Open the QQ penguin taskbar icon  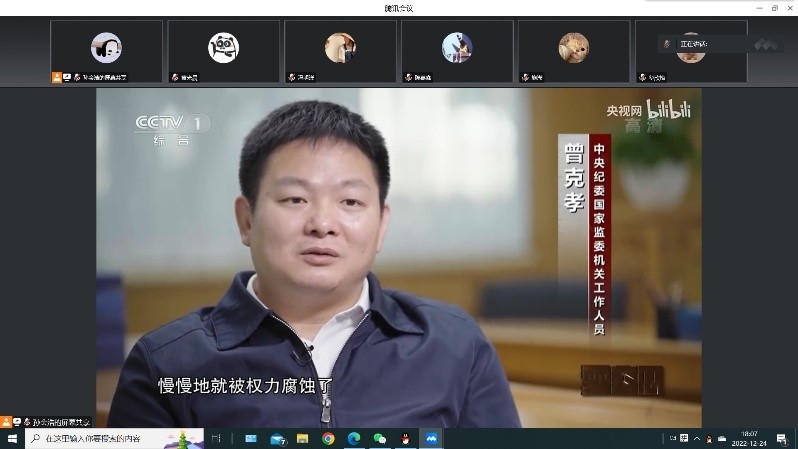[x=405, y=439]
